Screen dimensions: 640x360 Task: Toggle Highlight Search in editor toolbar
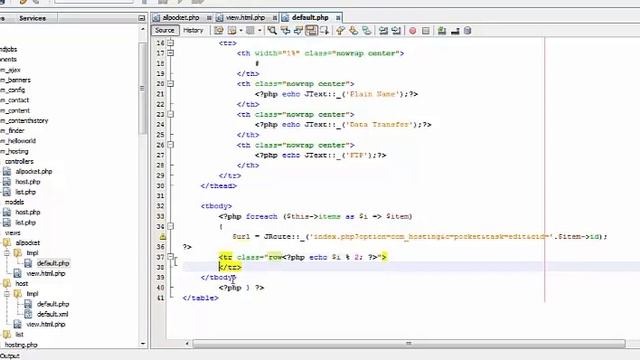(311, 31)
